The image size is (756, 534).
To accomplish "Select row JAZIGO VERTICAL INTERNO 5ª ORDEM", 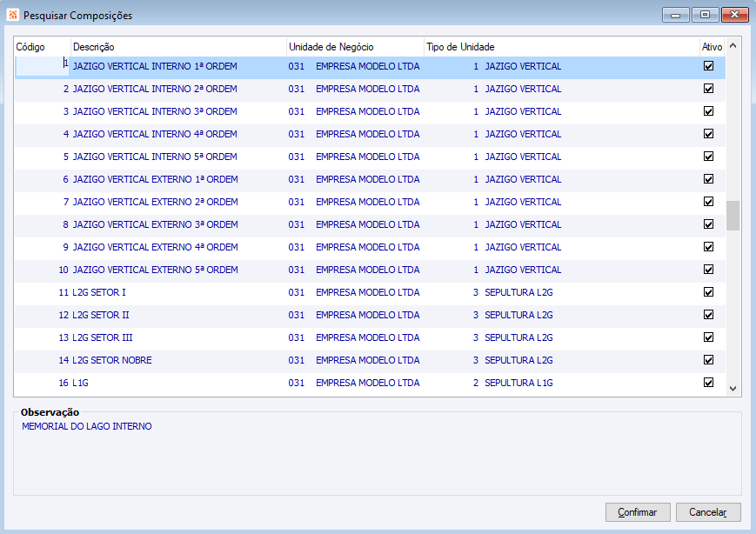I will 370,157.
